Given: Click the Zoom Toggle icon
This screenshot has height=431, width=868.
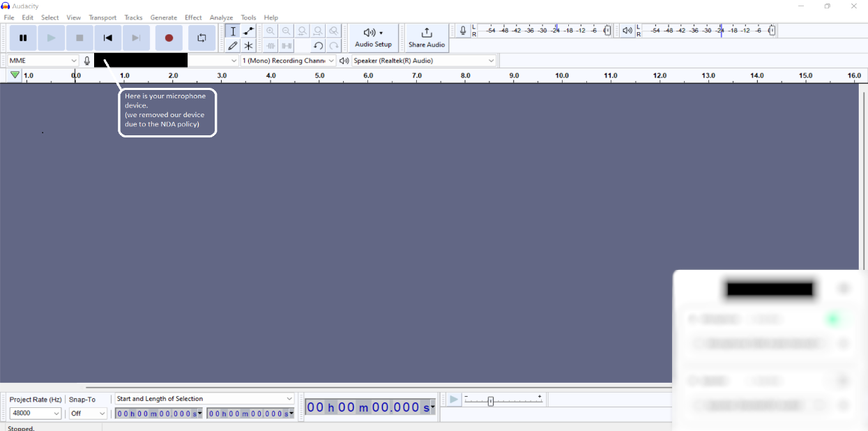Looking at the screenshot, I should tap(334, 31).
